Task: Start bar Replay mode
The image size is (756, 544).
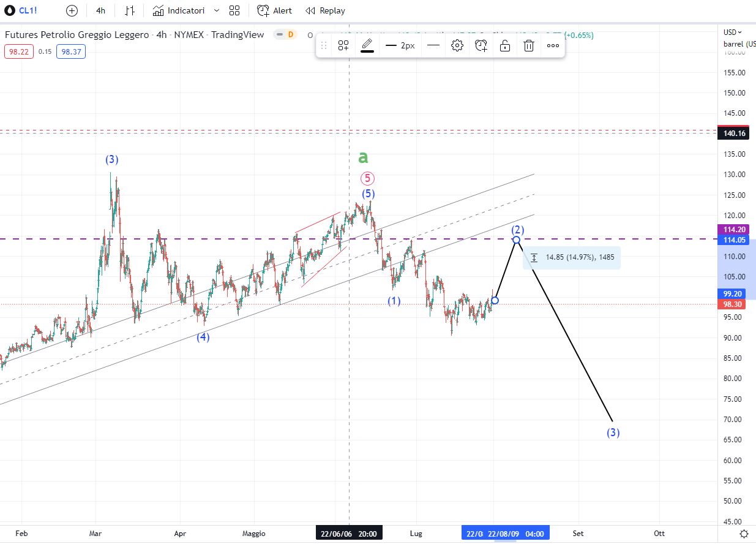Action: [325, 10]
